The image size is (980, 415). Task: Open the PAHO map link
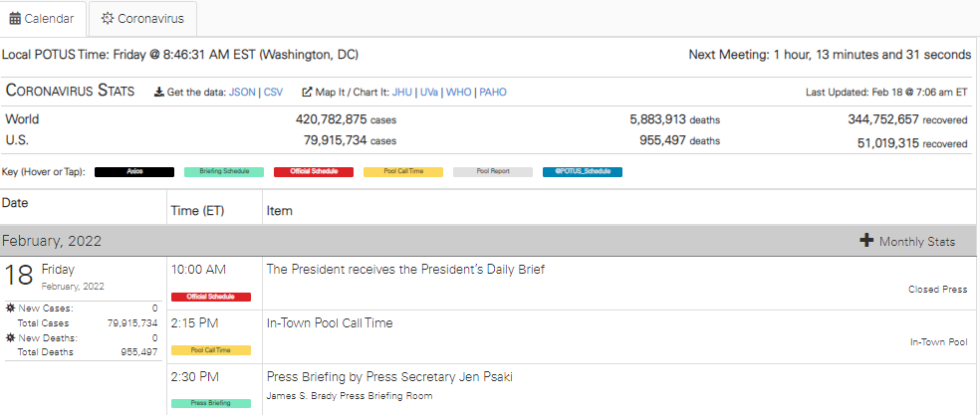coord(492,92)
